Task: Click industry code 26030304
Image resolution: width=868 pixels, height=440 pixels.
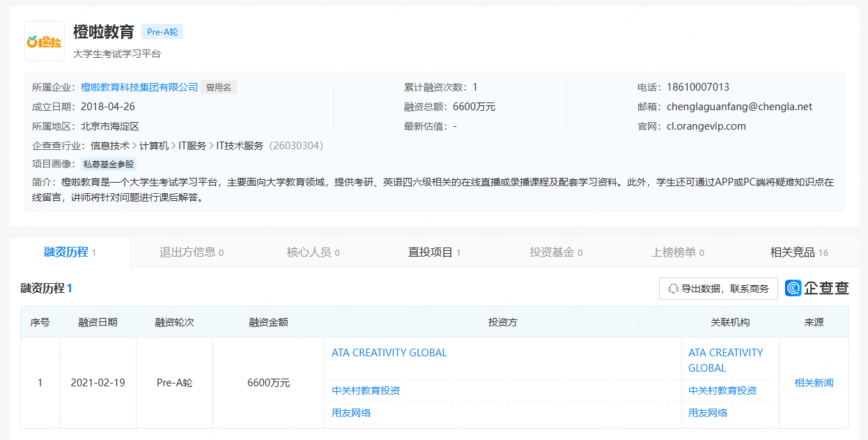Action: coord(295,146)
